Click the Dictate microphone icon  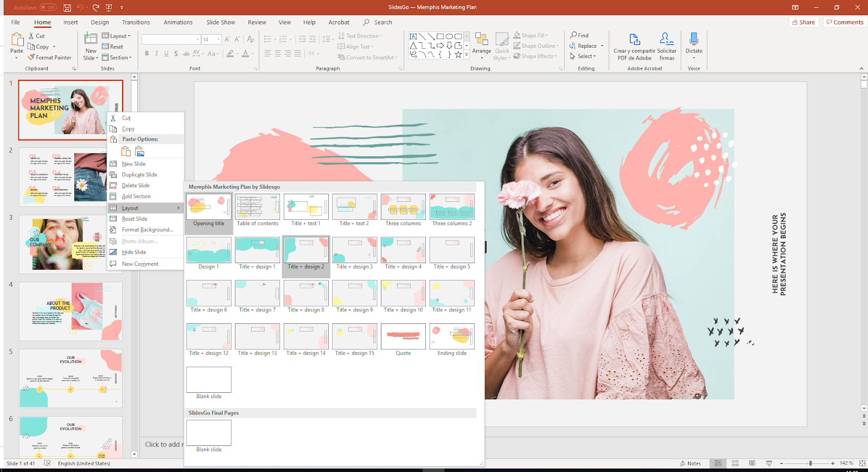[x=693, y=39]
